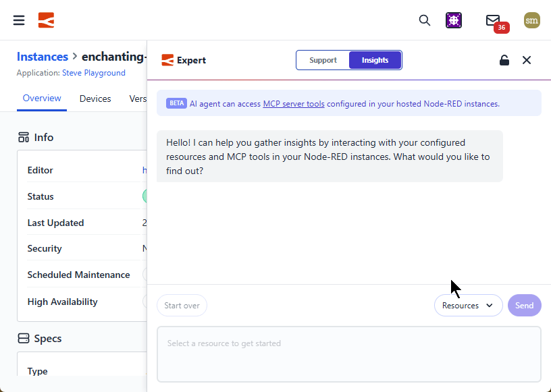Select the Overview tab
This screenshot has width=551, height=392.
coord(41,99)
